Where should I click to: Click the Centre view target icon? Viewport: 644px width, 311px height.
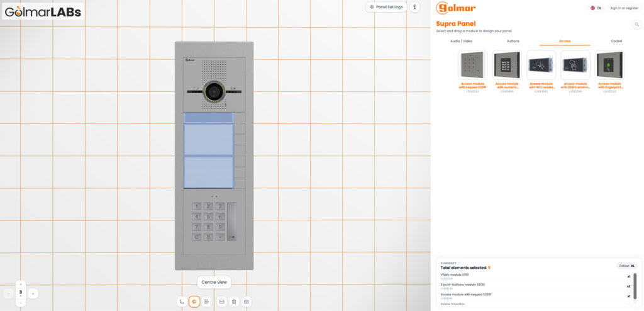point(194,302)
